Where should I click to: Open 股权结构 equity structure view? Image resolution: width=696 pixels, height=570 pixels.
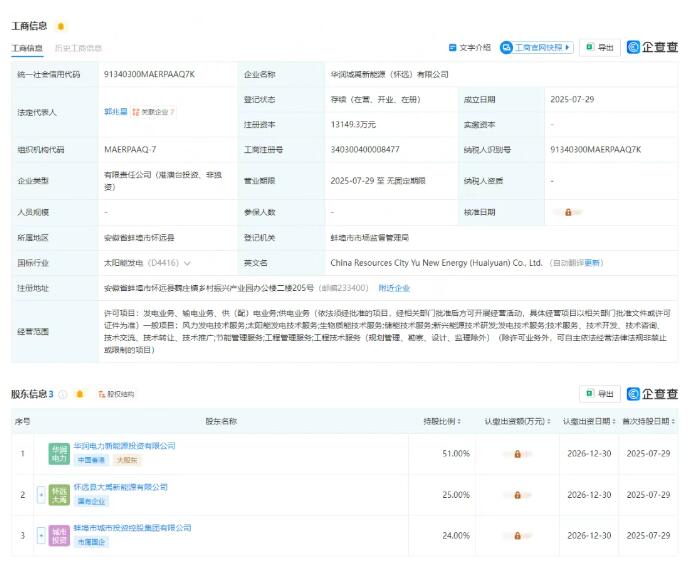pyautogui.click(x=115, y=394)
